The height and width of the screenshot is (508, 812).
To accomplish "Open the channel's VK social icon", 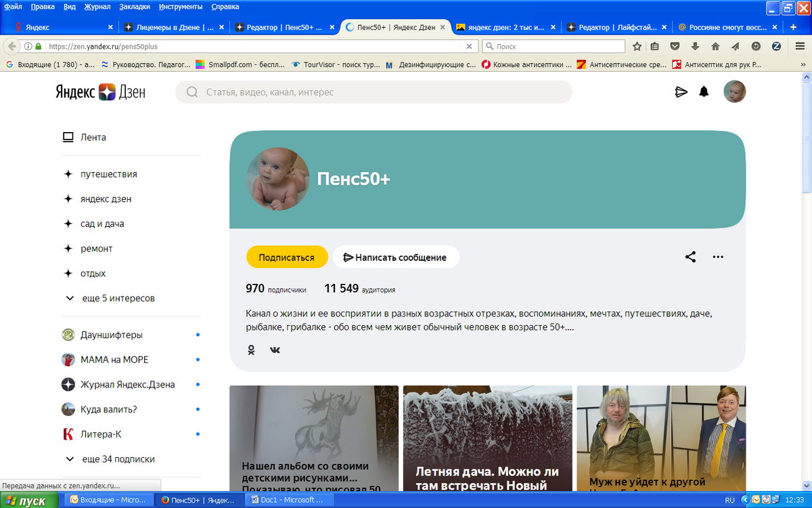I will (x=275, y=350).
